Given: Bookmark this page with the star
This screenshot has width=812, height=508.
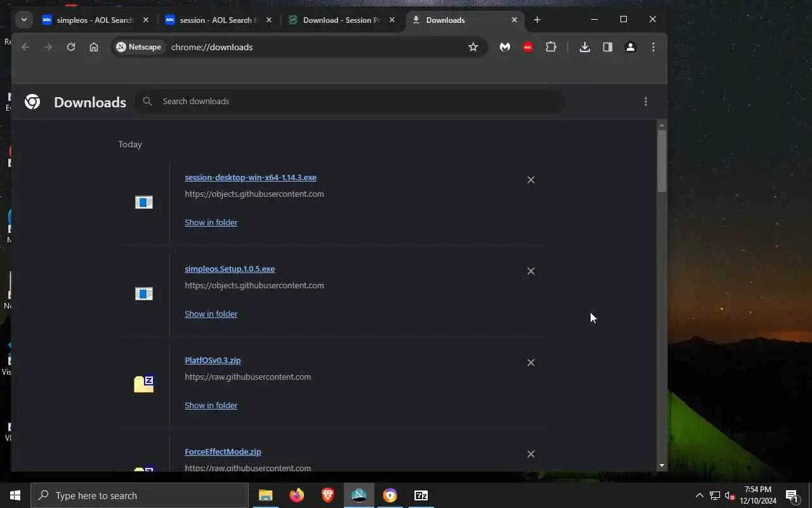Looking at the screenshot, I should pos(473,47).
